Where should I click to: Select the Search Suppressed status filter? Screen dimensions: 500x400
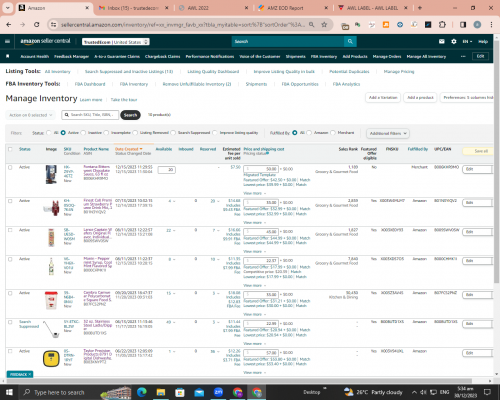[173, 133]
